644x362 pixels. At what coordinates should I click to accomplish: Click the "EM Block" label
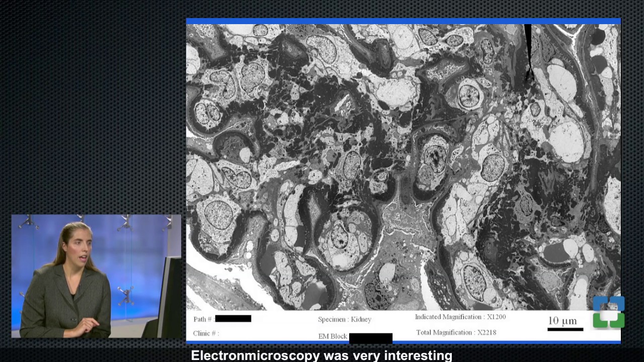pos(333,336)
